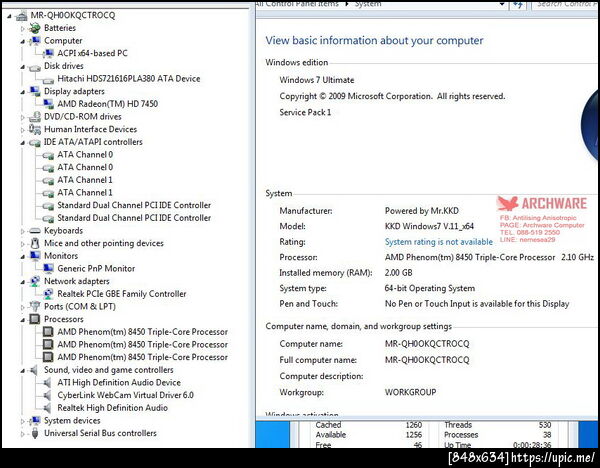
Task: Click the Realtek PCIe GBE Family Controller icon
Action: tap(48, 294)
